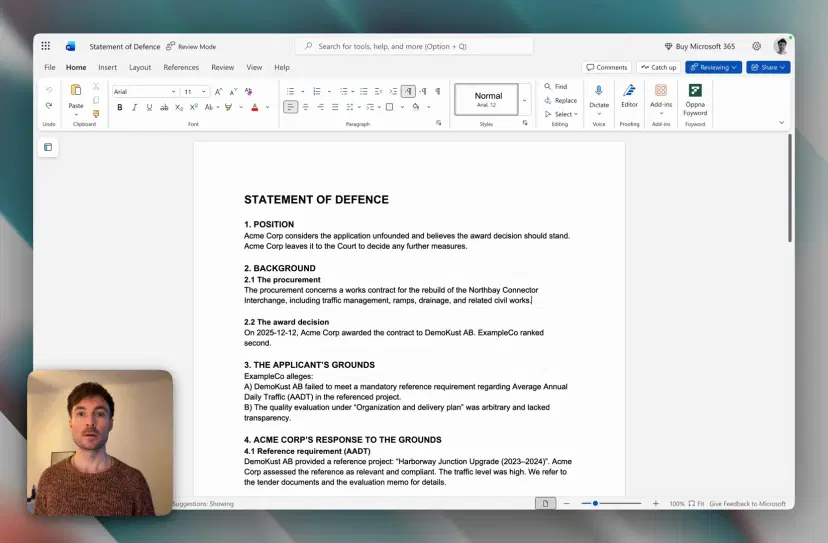The height and width of the screenshot is (543, 828).
Task: Open the Editor proofing pane
Action: (629, 96)
